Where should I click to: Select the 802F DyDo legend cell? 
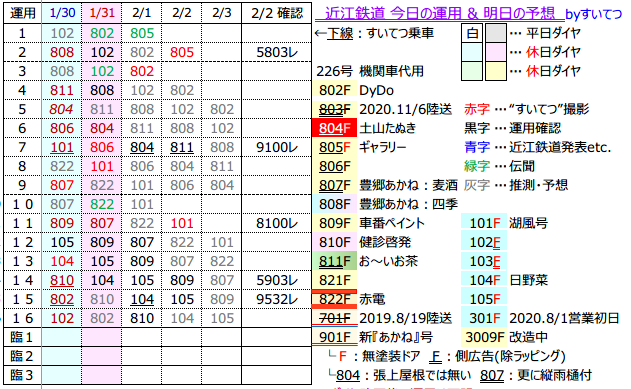tap(334, 91)
